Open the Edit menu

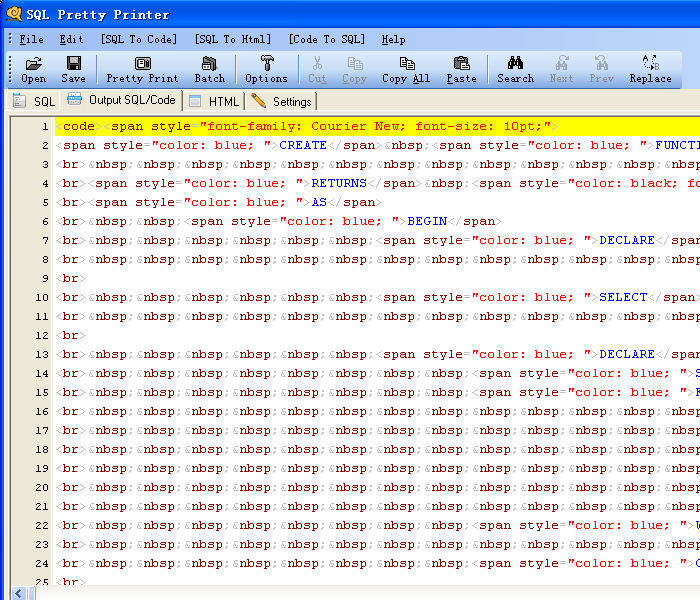(71, 39)
